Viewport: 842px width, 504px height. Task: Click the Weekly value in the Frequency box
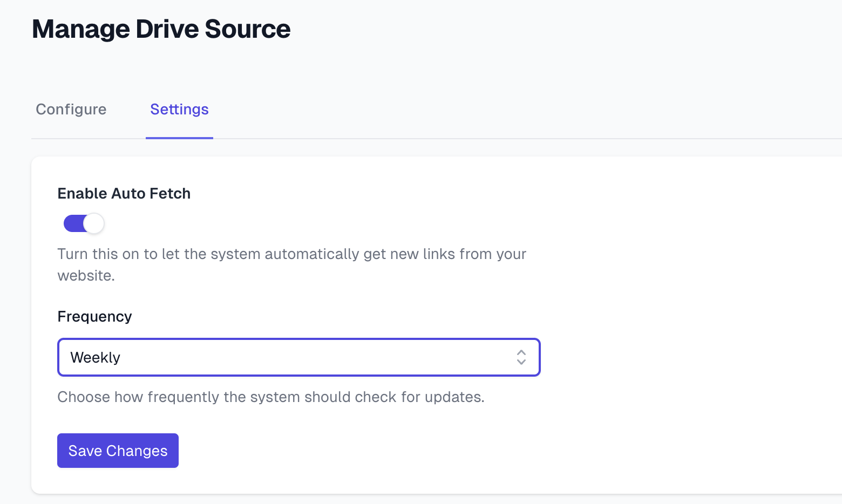[96, 358]
